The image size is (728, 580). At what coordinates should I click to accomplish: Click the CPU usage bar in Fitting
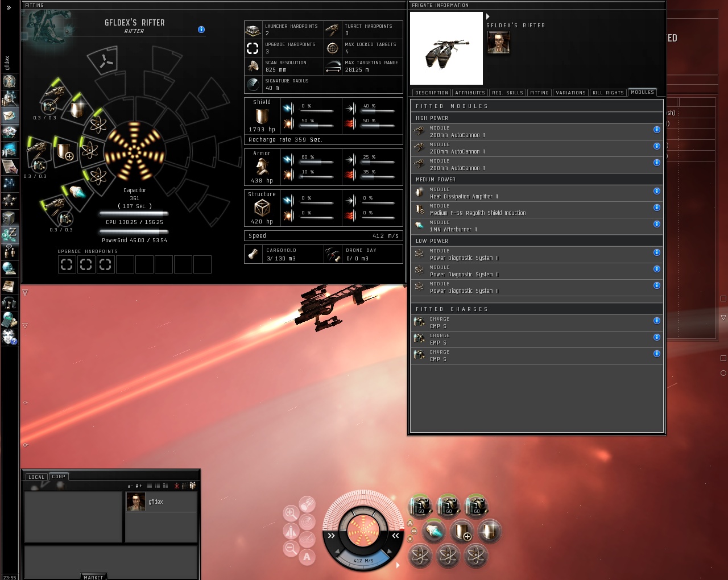pos(134,214)
